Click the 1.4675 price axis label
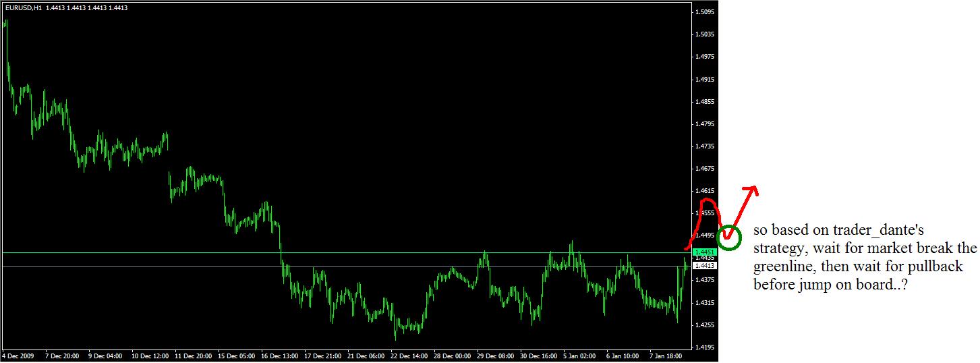This screenshot has height=363, width=980. (705, 169)
